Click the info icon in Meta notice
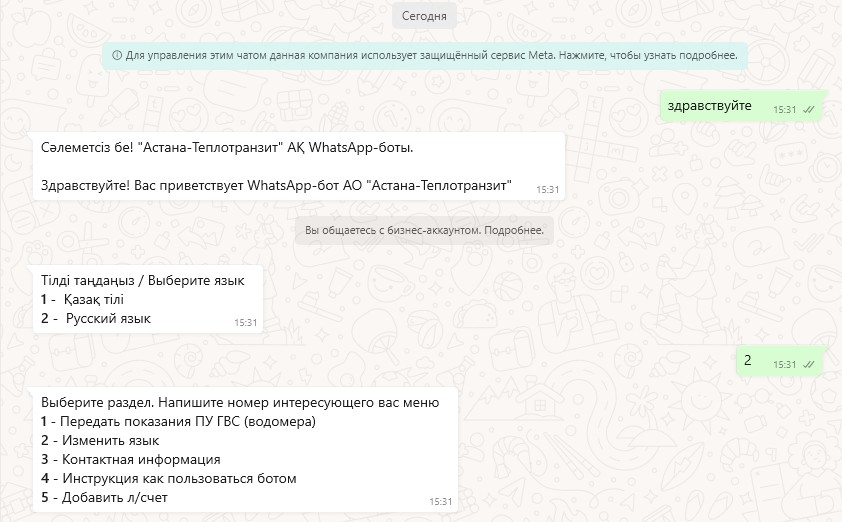The height and width of the screenshot is (522, 842). pos(118,56)
